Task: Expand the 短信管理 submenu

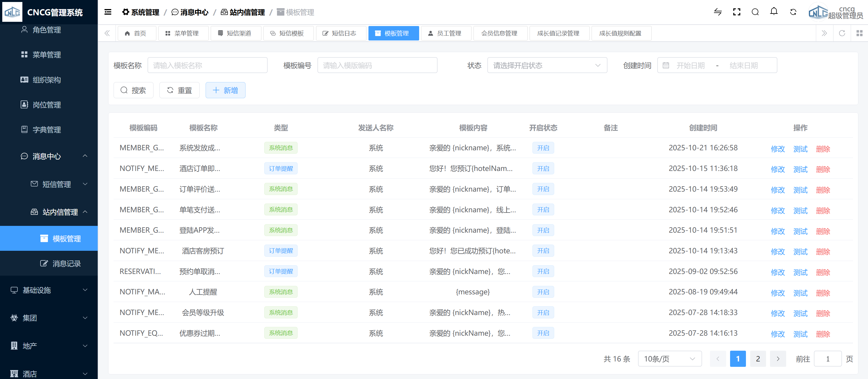Action: click(57, 184)
